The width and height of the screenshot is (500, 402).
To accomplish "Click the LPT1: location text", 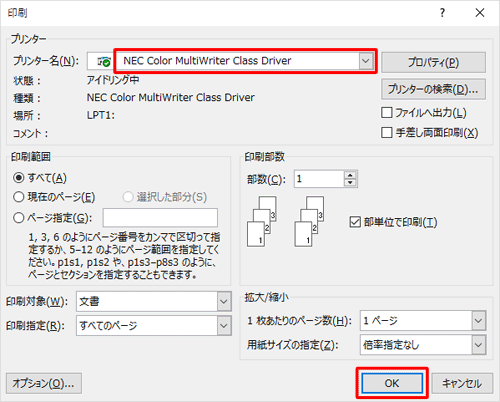I will (x=101, y=115).
